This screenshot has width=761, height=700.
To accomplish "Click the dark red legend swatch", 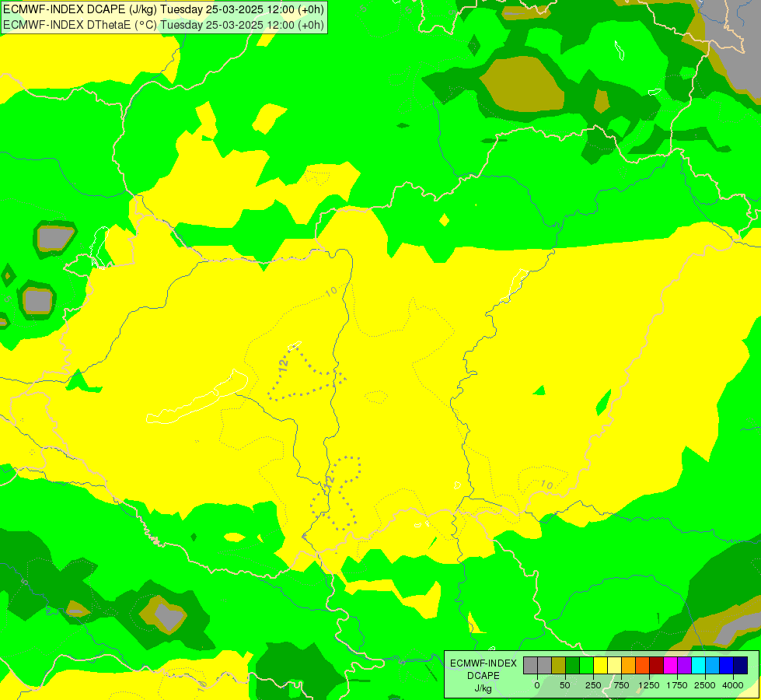I will coord(656,665).
